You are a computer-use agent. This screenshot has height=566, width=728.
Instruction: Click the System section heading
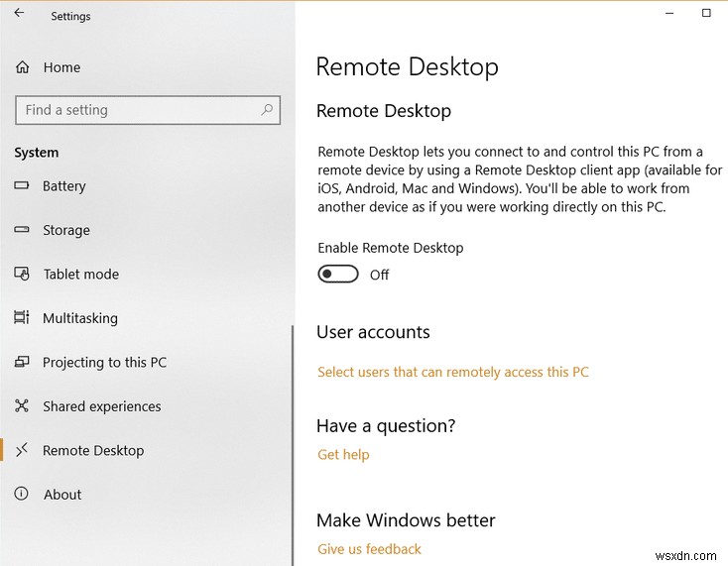(37, 153)
